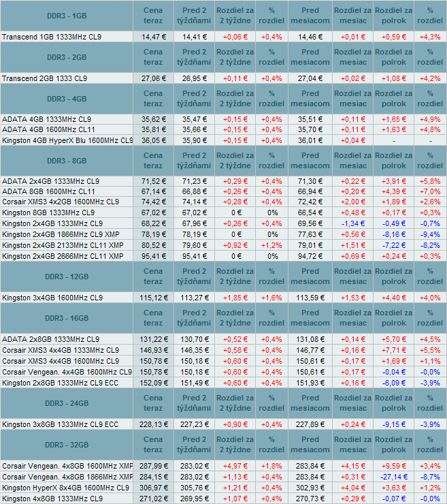The width and height of the screenshot is (447, 504).
Task: Click the '-6,09 €' half-year difference value
Action: click(394, 383)
